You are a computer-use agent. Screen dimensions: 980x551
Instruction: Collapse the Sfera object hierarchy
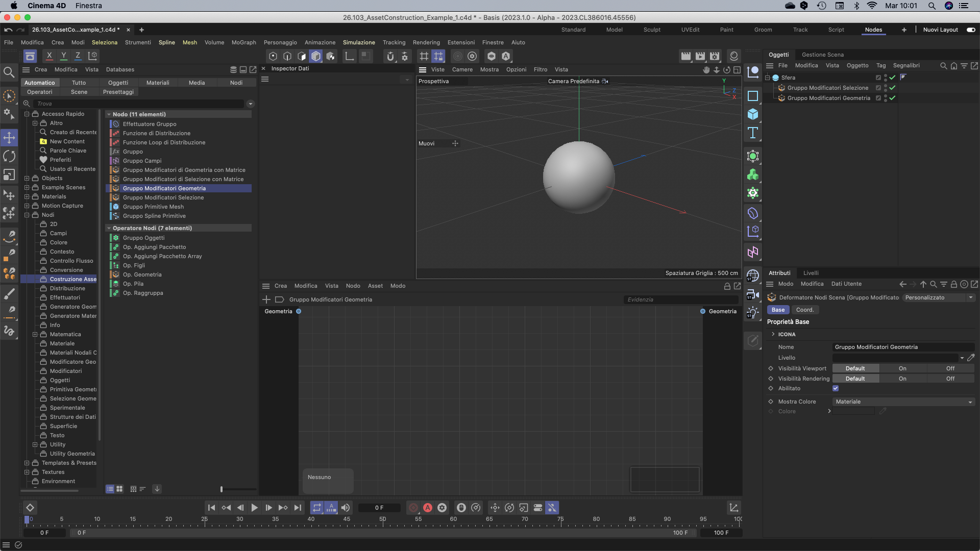[767, 78]
